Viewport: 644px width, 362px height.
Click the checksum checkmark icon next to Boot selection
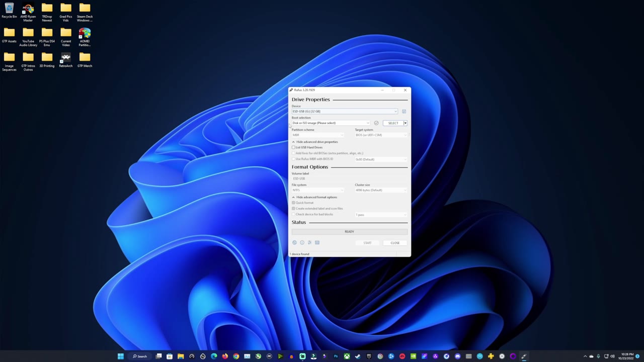(376, 123)
